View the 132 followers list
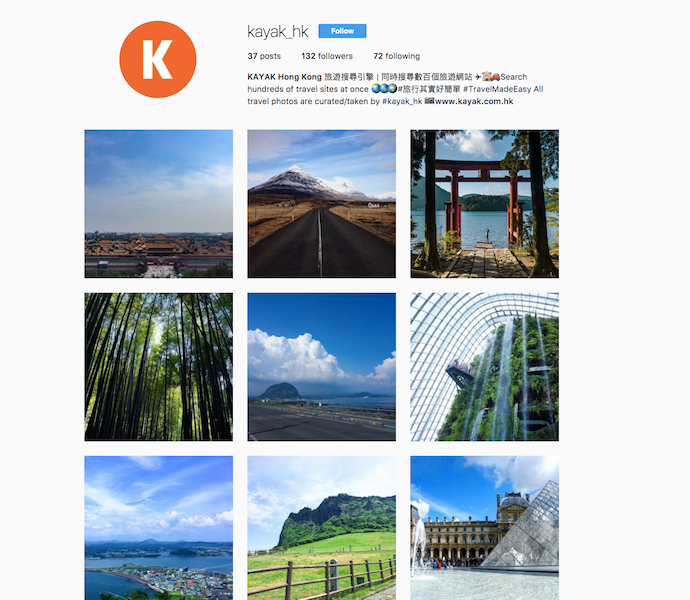 (x=327, y=56)
